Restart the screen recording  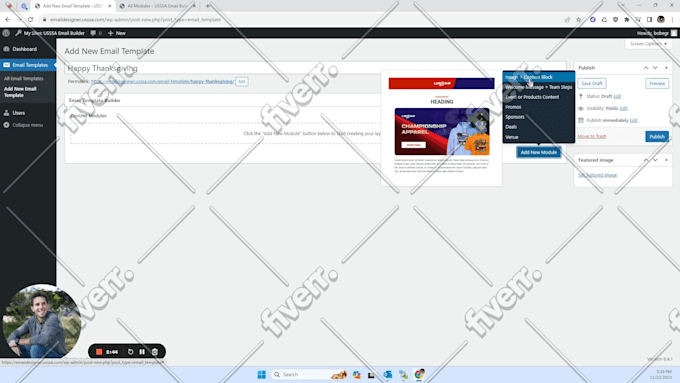coord(131,352)
